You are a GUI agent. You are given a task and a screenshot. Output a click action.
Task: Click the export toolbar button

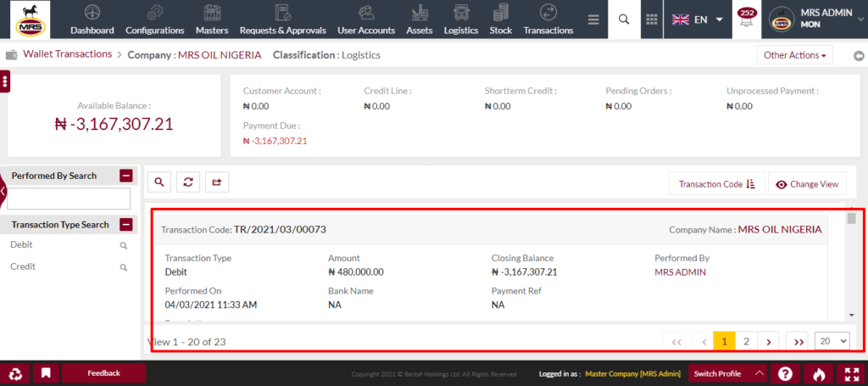217,182
